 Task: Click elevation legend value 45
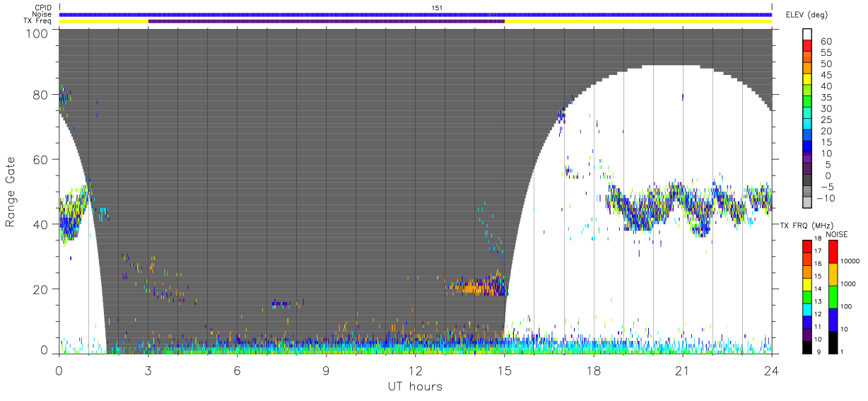coord(825,75)
